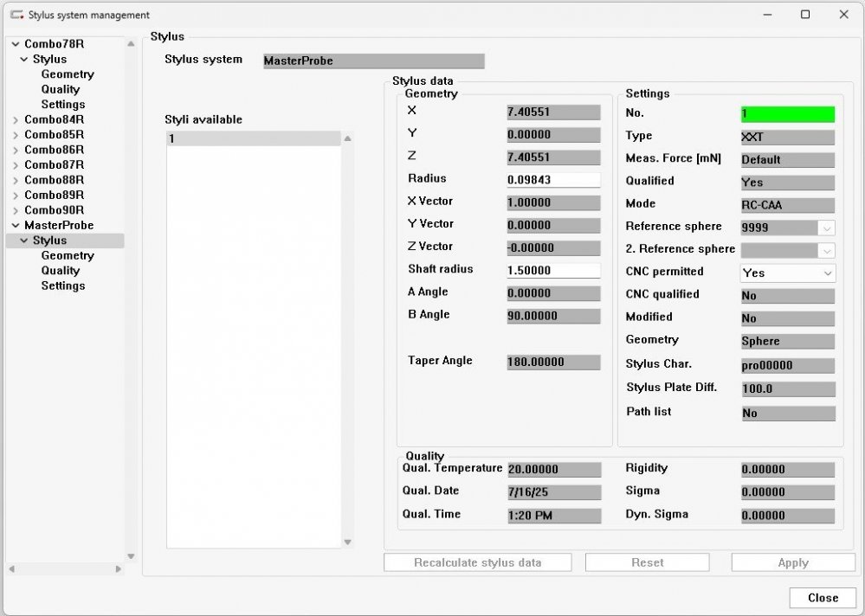
Task: Open the CNC permitted dropdown
Action: click(x=827, y=273)
